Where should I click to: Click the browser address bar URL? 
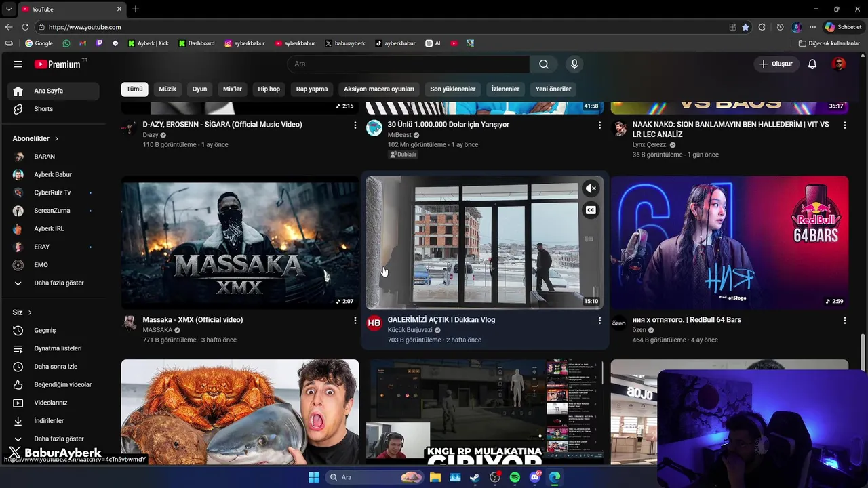(85, 27)
